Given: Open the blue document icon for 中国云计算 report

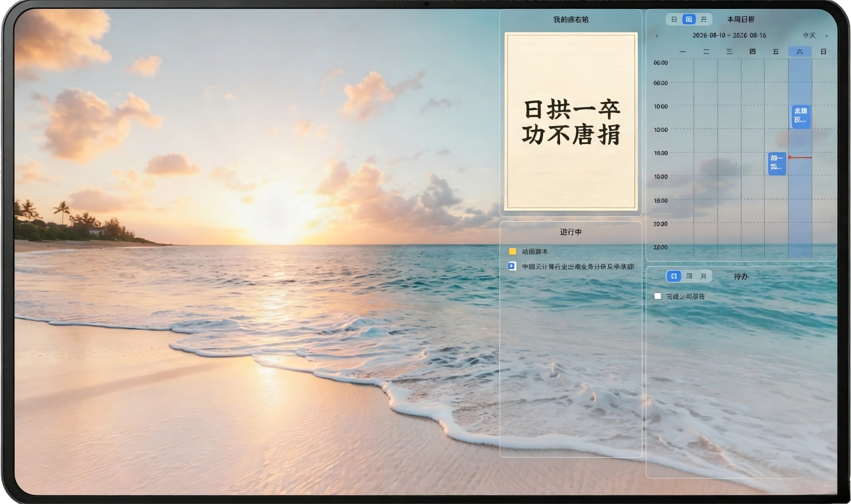Looking at the screenshot, I should (512, 266).
